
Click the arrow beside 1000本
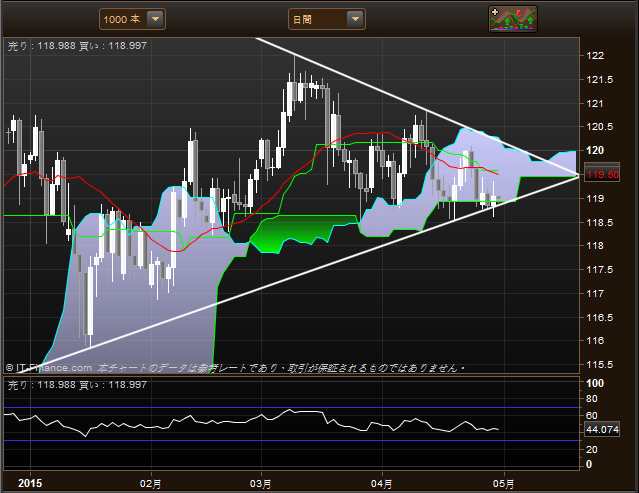(155, 19)
